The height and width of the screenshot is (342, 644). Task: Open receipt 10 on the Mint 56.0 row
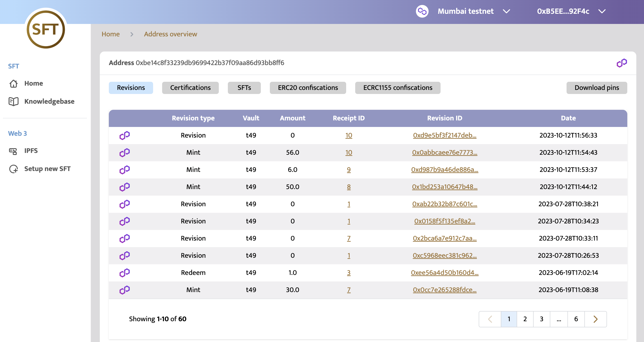(x=349, y=153)
